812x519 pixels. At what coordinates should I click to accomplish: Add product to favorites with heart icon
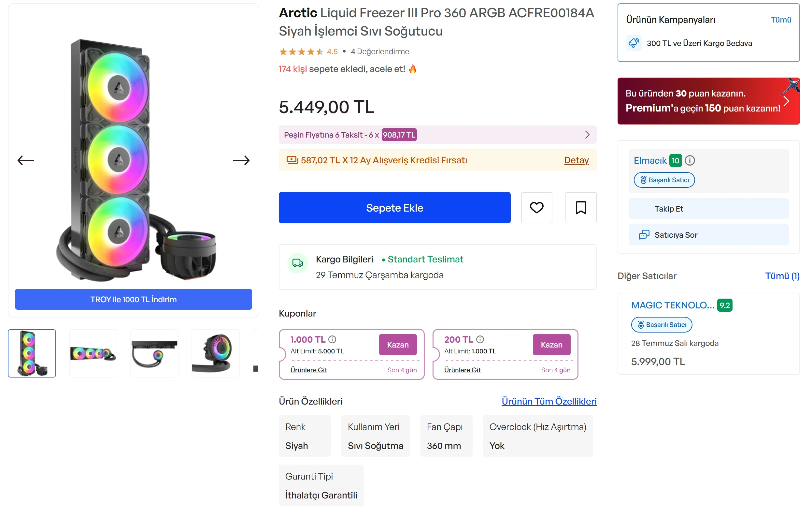536,208
